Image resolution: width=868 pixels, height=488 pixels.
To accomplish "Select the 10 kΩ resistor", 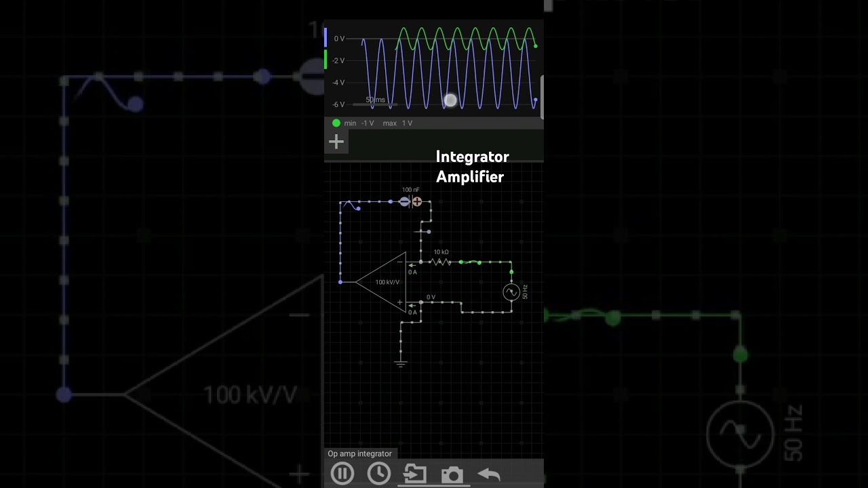I will (x=441, y=262).
